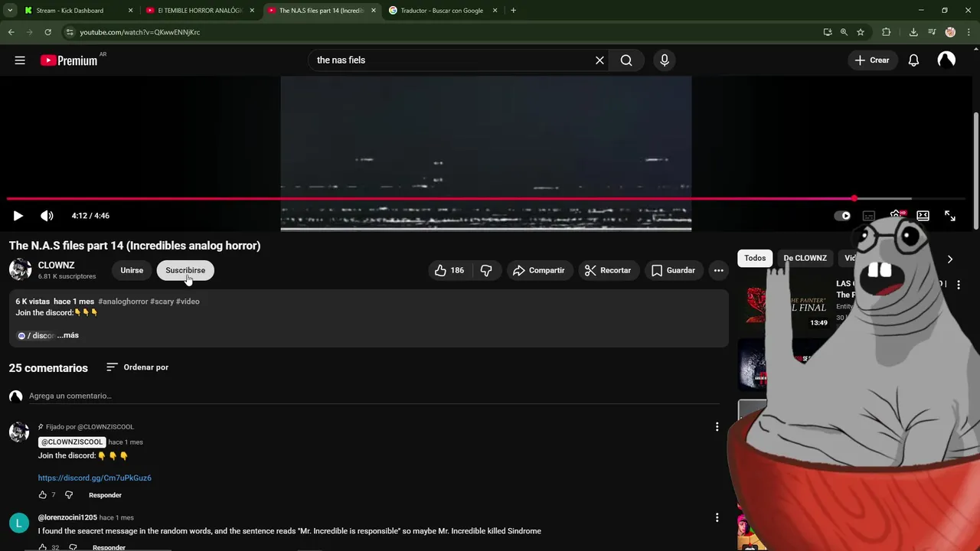
Task: Open Chrome zoom magnifier in address bar
Action: 844,32
